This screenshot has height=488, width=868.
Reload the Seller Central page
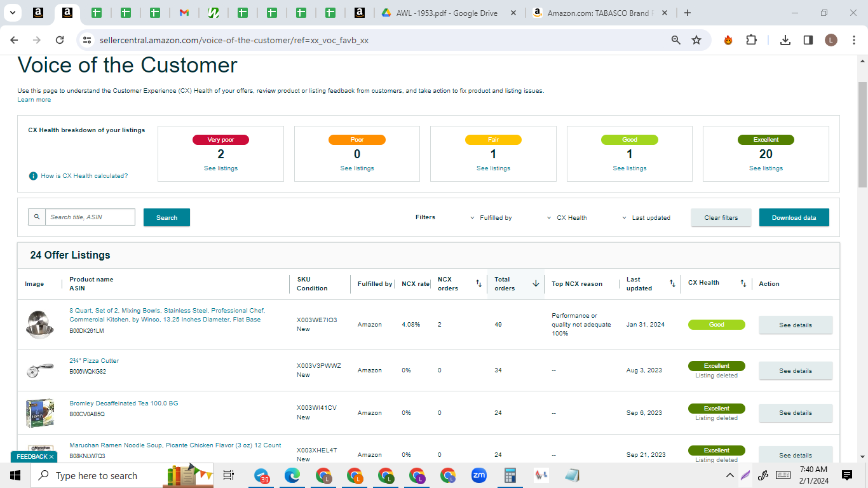[x=60, y=40]
